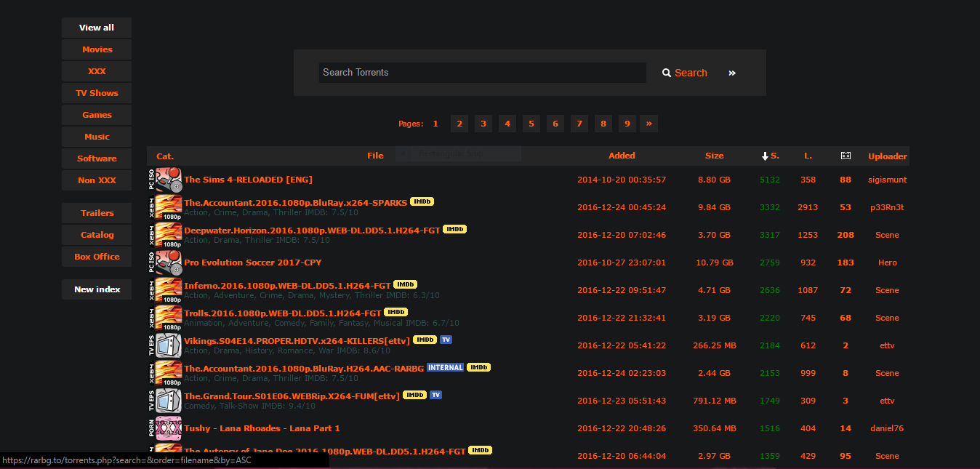
Task: Open Games category
Action: point(97,115)
